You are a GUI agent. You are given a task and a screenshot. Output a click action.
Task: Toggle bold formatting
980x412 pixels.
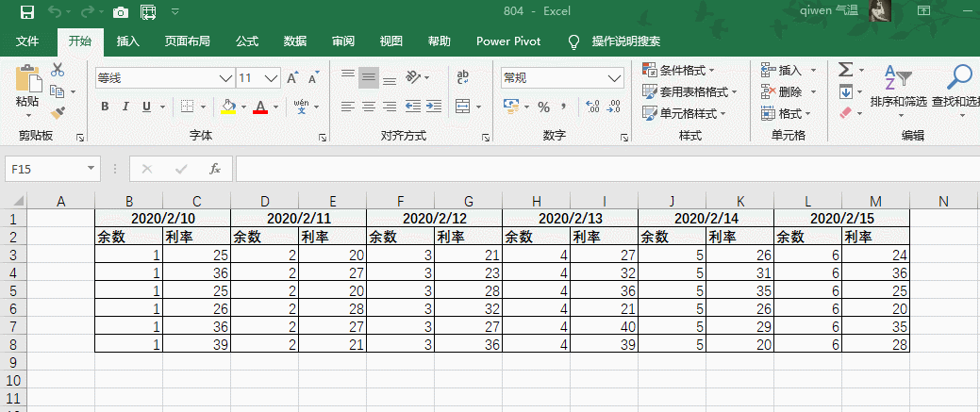point(104,107)
